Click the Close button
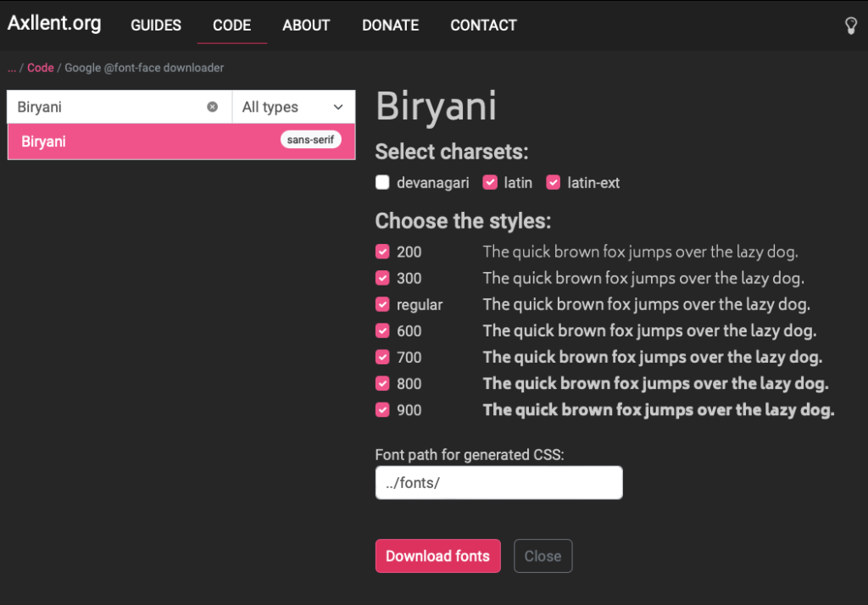Viewport: 868px width, 605px height. tap(543, 556)
